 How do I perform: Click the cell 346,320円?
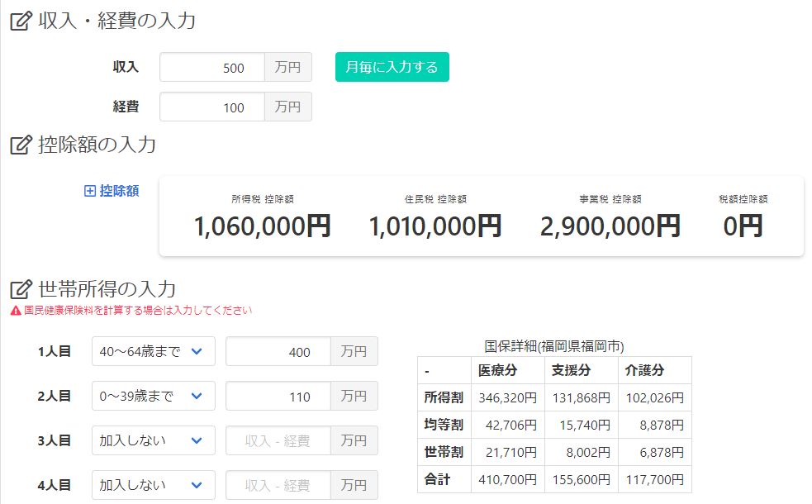point(507,397)
